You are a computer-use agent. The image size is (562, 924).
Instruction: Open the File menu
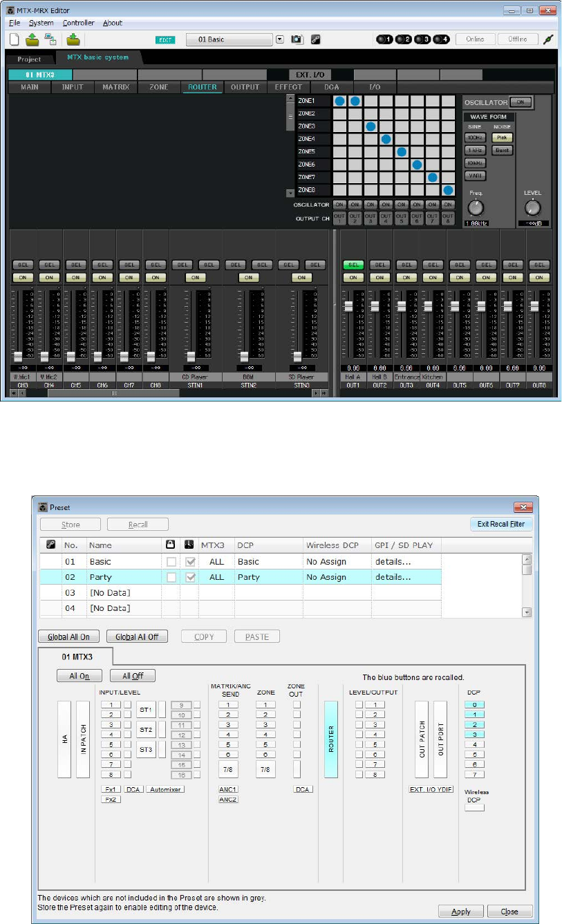15,23
